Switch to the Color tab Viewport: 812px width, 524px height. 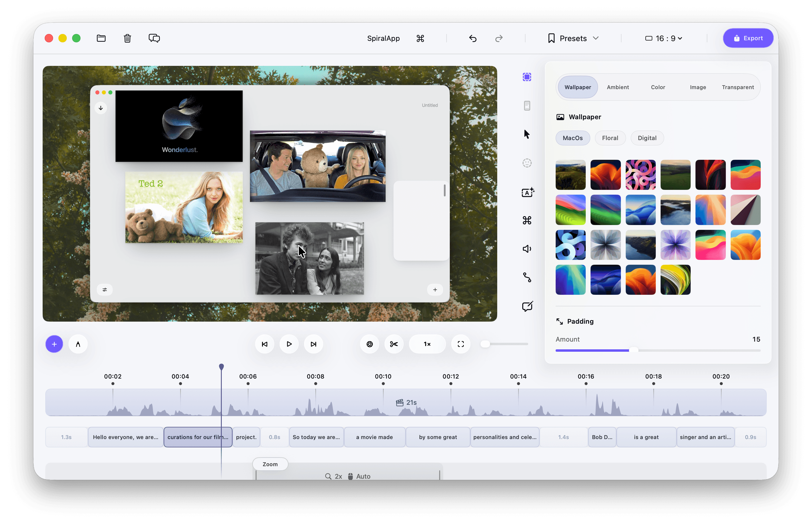pyautogui.click(x=658, y=87)
